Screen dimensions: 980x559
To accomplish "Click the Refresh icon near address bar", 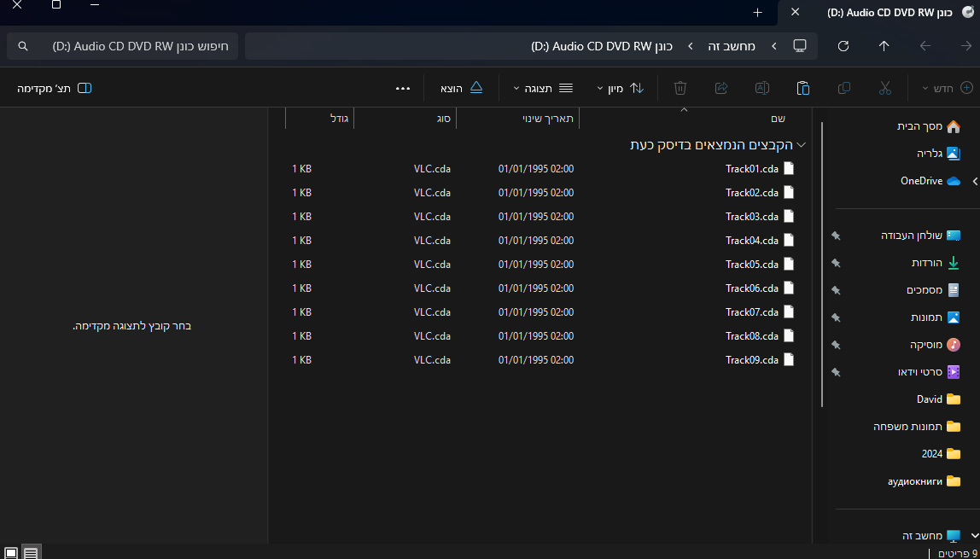I will pyautogui.click(x=843, y=46).
